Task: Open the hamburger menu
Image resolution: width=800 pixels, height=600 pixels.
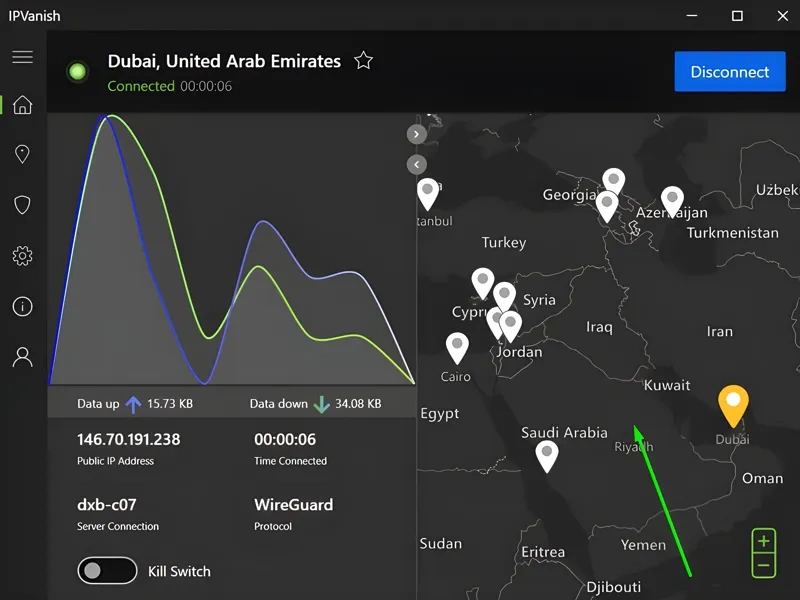Action: tap(22, 57)
